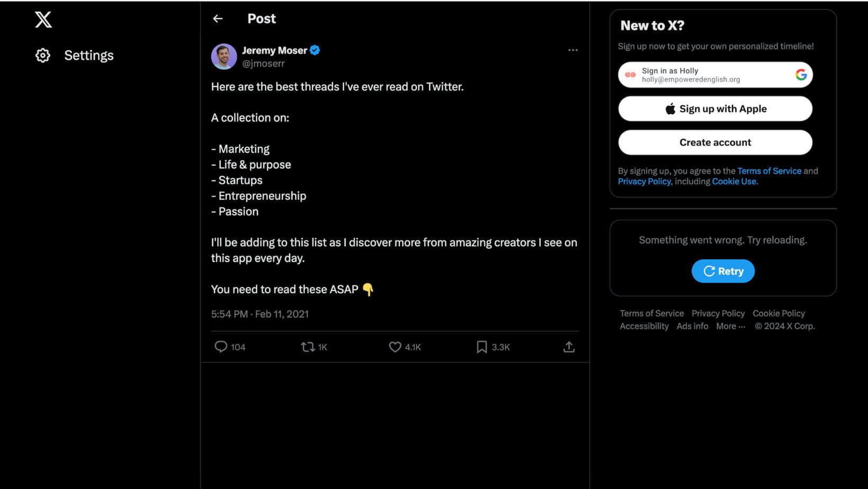Click the Google G logo on the sign-in prompt
The height and width of the screenshot is (489, 868).
click(801, 75)
